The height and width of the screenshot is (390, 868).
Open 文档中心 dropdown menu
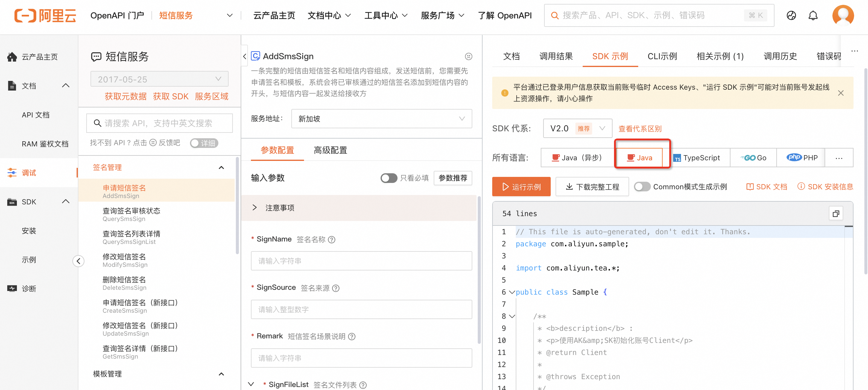(329, 15)
